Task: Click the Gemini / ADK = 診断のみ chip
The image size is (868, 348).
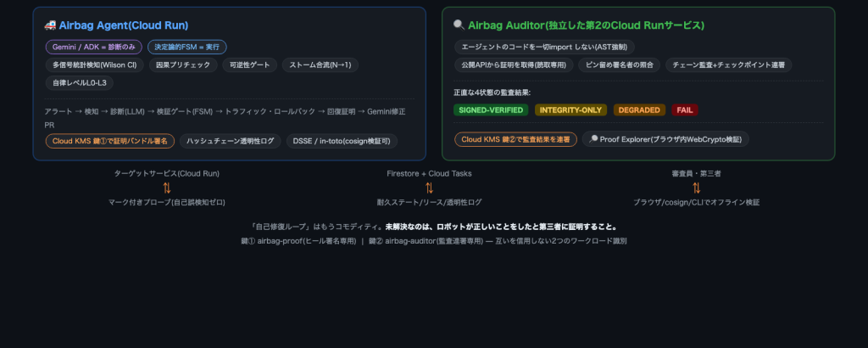Action: pos(93,47)
